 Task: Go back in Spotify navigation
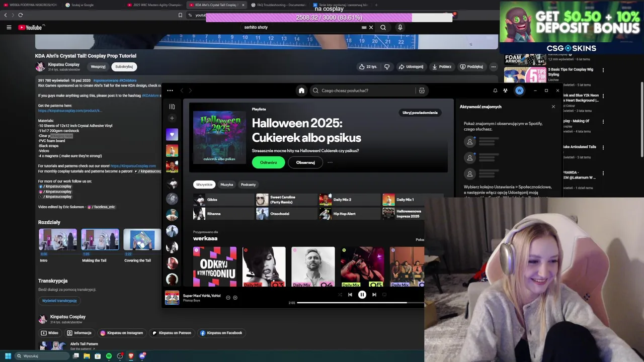pos(182,90)
